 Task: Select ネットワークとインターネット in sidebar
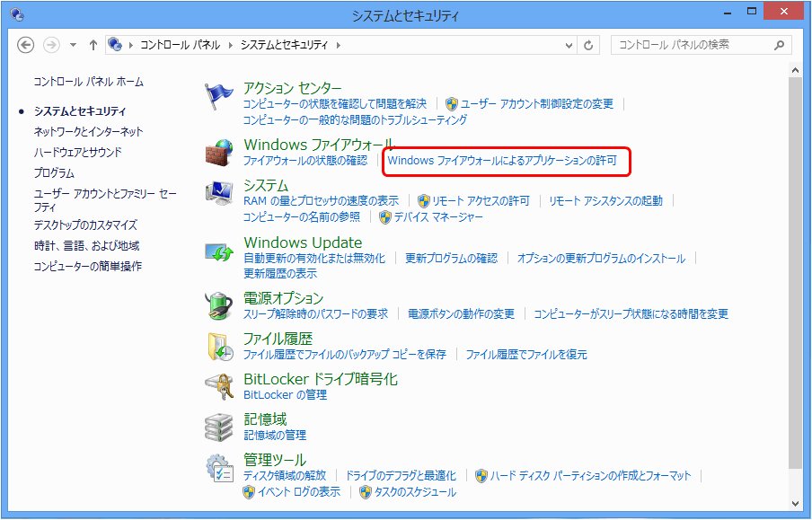(89, 131)
